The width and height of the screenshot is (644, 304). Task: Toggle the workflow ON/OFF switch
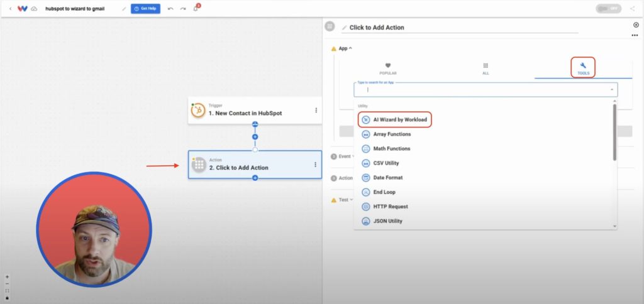pyautogui.click(x=608, y=9)
